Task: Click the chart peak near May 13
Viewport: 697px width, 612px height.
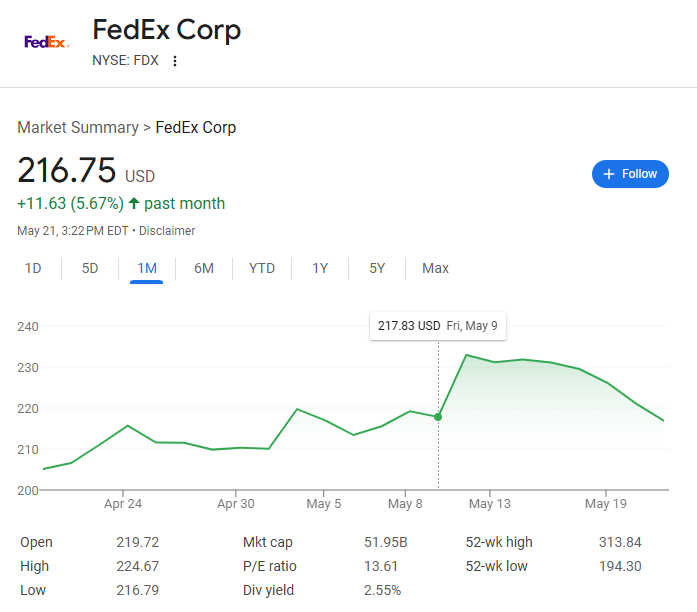Action: point(465,355)
